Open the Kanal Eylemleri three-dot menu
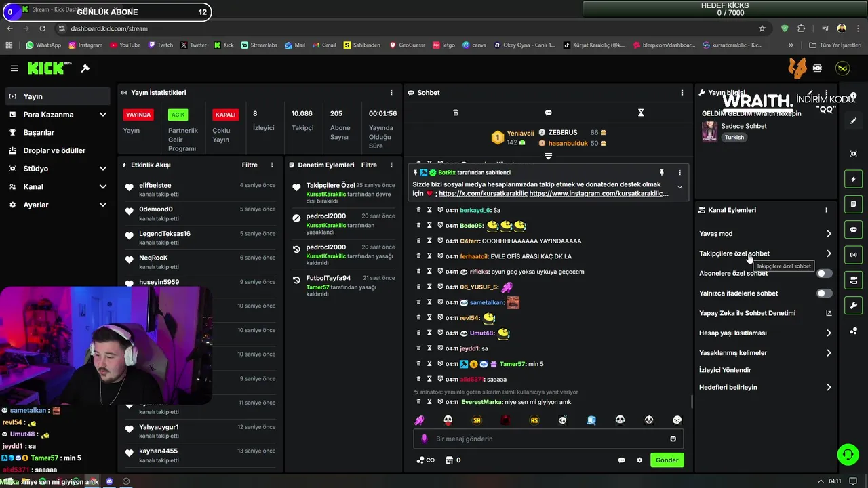This screenshot has height=488, width=868. (x=826, y=210)
